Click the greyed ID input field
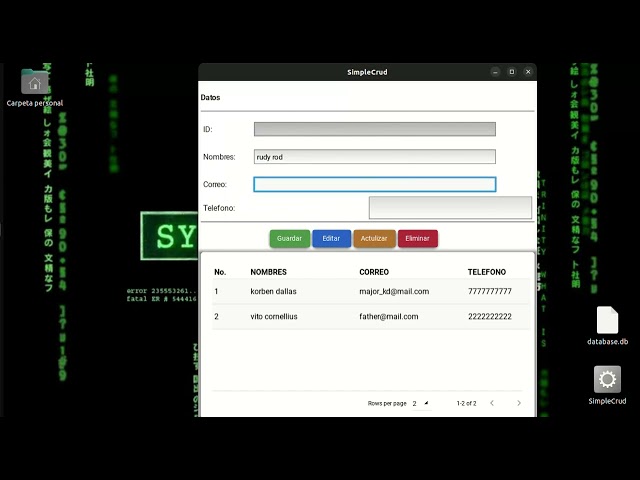 [x=375, y=129]
